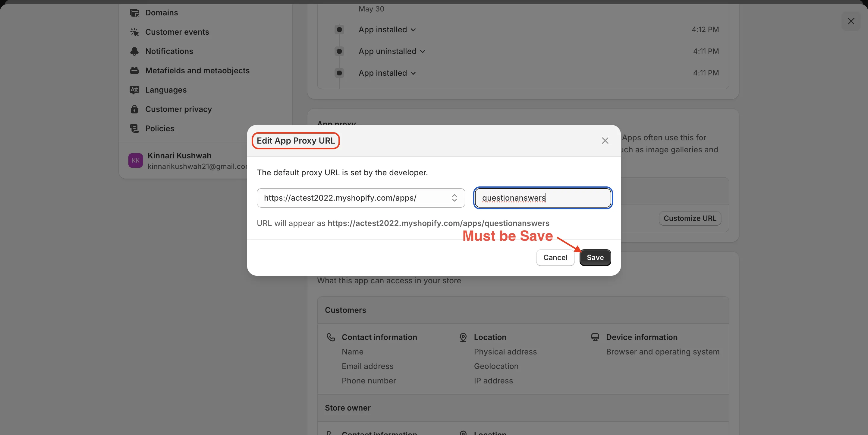The image size is (868, 435).
Task: Click the questionanswers subpath input field
Action: click(543, 198)
